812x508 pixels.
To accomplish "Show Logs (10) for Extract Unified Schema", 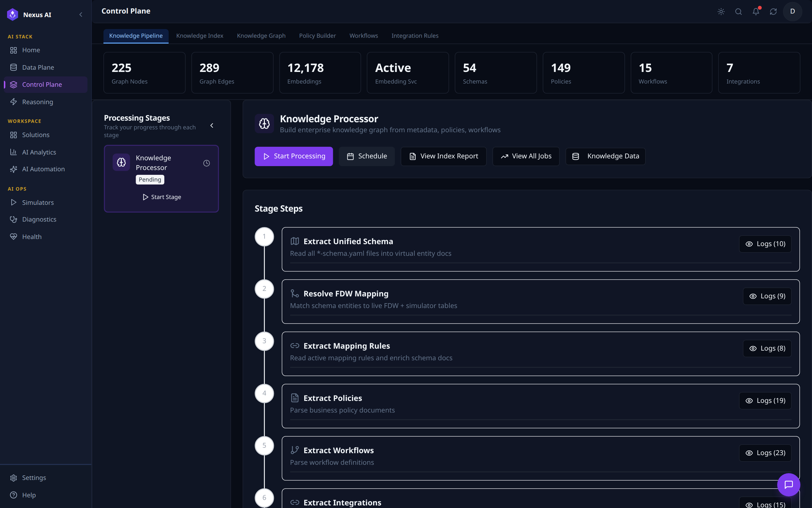I will [x=765, y=244].
